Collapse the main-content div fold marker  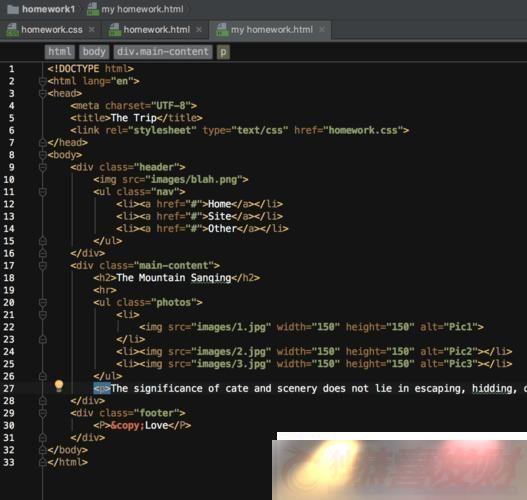click(x=42, y=266)
